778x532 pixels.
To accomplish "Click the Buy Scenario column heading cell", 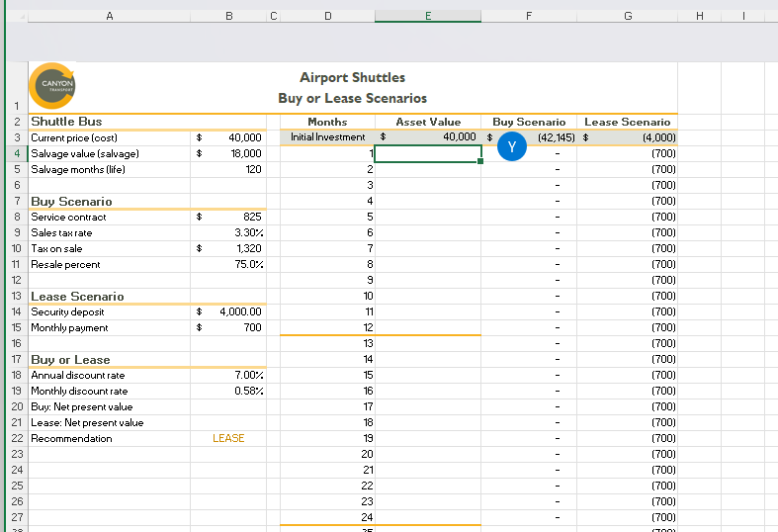I will (529, 122).
